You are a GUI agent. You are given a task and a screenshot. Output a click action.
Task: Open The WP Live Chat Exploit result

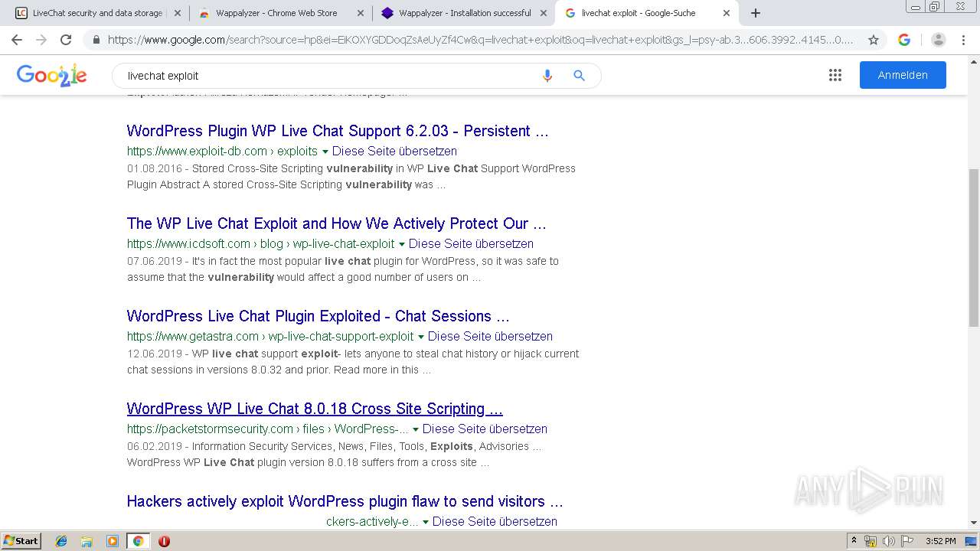tap(336, 223)
